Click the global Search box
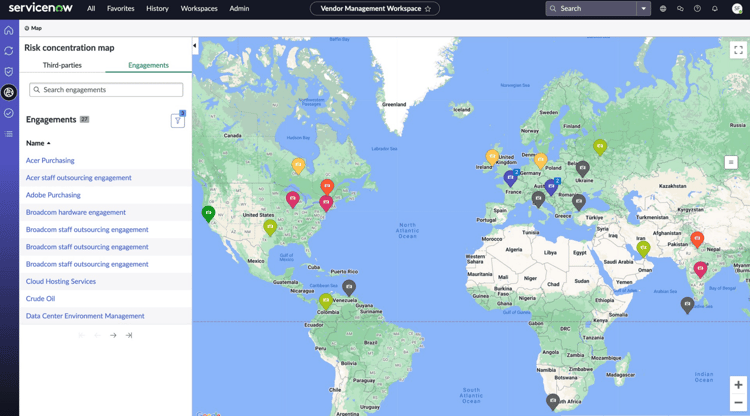The height and width of the screenshot is (416, 750). (591, 9)
